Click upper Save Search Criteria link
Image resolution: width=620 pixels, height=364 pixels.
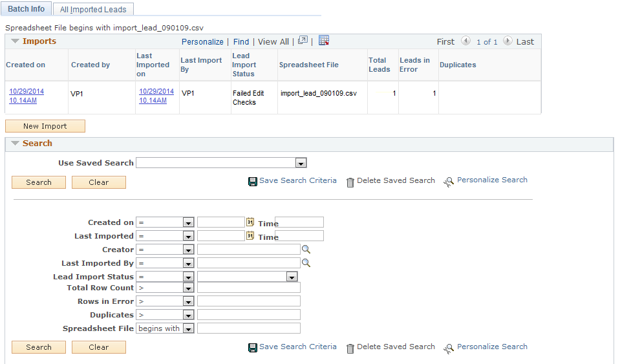tap(298, 180)
